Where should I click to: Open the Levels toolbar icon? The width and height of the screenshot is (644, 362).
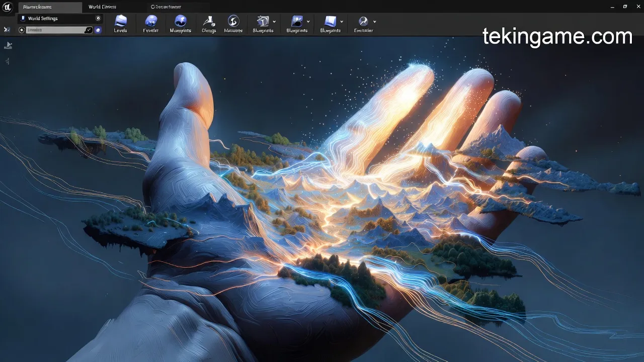click(x=120, y=21)
